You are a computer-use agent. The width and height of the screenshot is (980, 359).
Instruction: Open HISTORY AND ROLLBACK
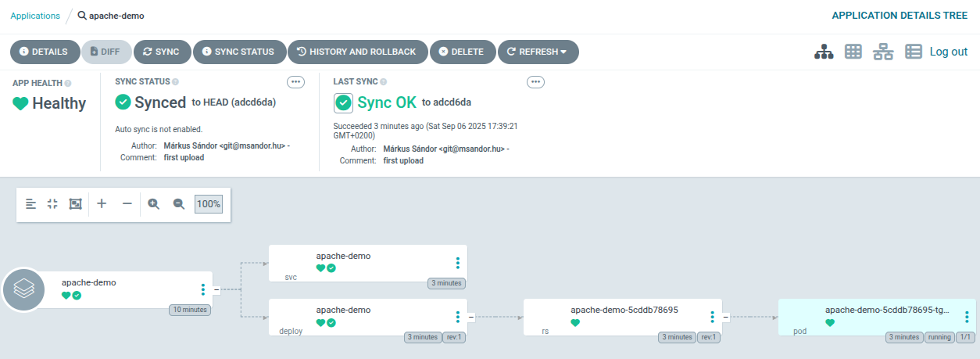[x=357, y=52]
